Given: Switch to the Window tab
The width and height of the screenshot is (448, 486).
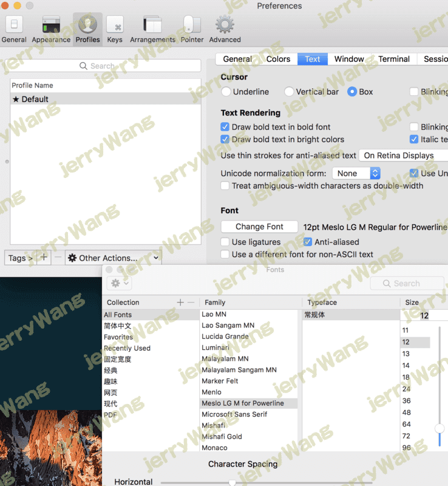Looking at the screenshot, I should (349, 59).
